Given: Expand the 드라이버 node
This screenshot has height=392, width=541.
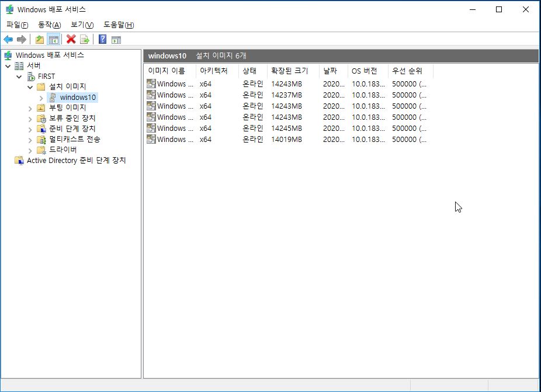Looking at the screenshot, I should click(x=30, y=151).
